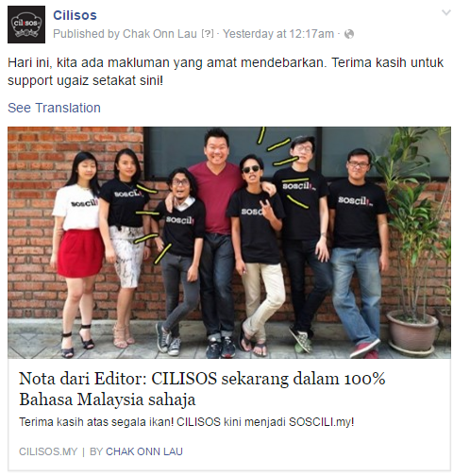Viewport: 453px width, 476px height.
Task: Click the [?] help marker beside the publisher name
Action: 207,34
